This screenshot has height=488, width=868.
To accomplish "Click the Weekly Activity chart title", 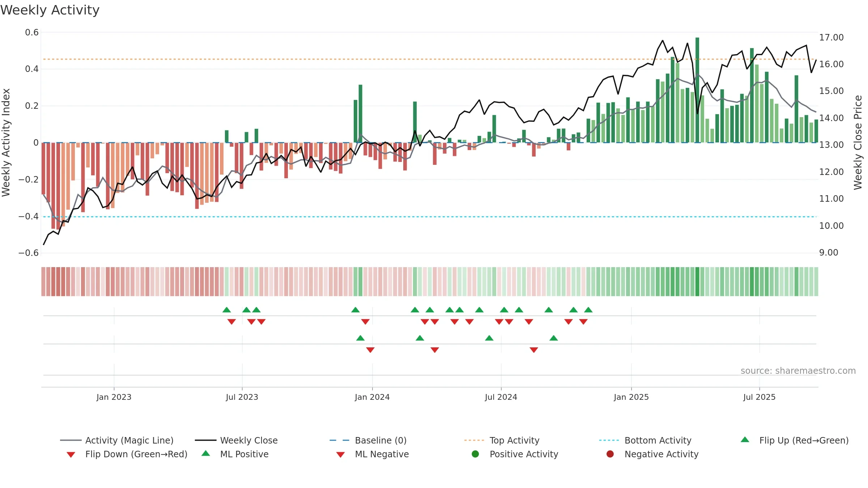I will (x=50, y=10).
